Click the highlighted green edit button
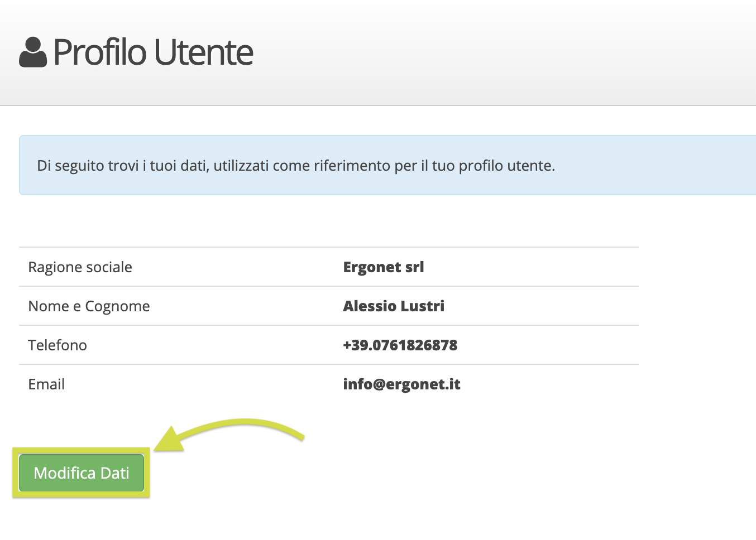756x540 pixels. click(80, 472)
